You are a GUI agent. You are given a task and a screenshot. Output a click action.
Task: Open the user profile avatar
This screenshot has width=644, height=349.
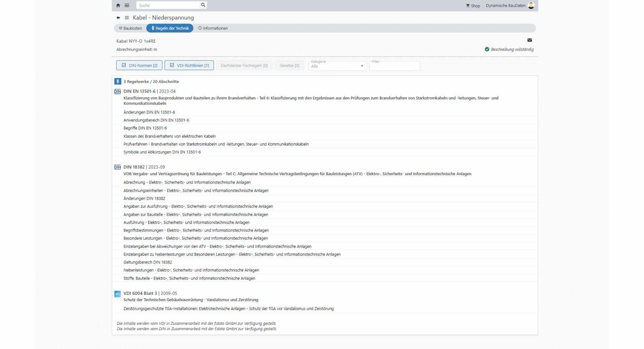click(x=531, y=5)
